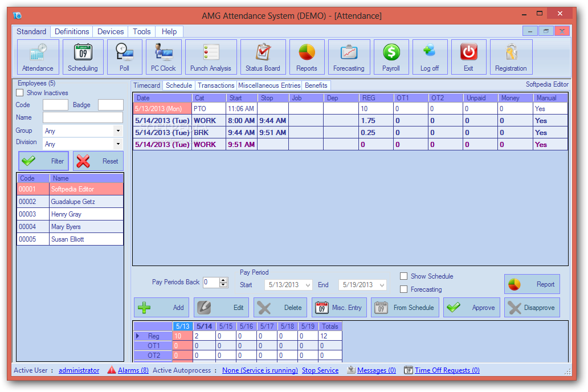Enable the Show Schedule checkbox

click(403, 276)
